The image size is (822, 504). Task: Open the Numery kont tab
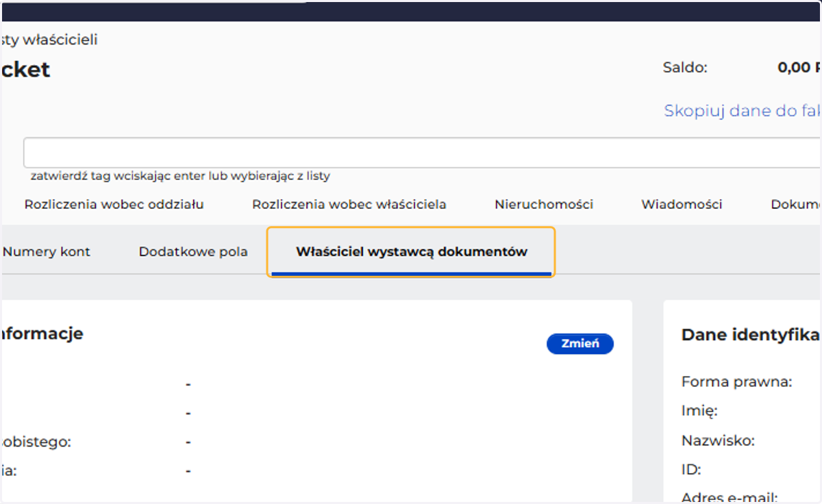pyautogui.click(x=46, y=252)
